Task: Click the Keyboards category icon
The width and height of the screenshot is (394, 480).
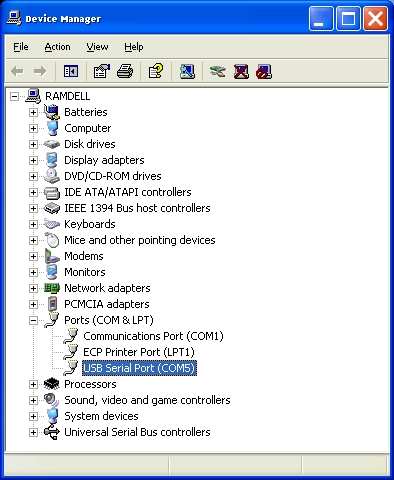Action: (x=52, y=224)
